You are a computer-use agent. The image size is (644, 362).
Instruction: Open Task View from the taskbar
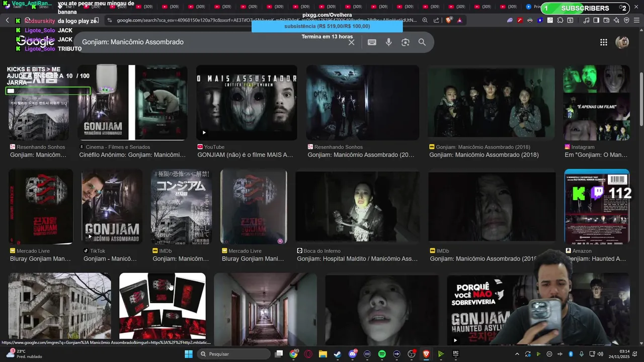[279, 354]
